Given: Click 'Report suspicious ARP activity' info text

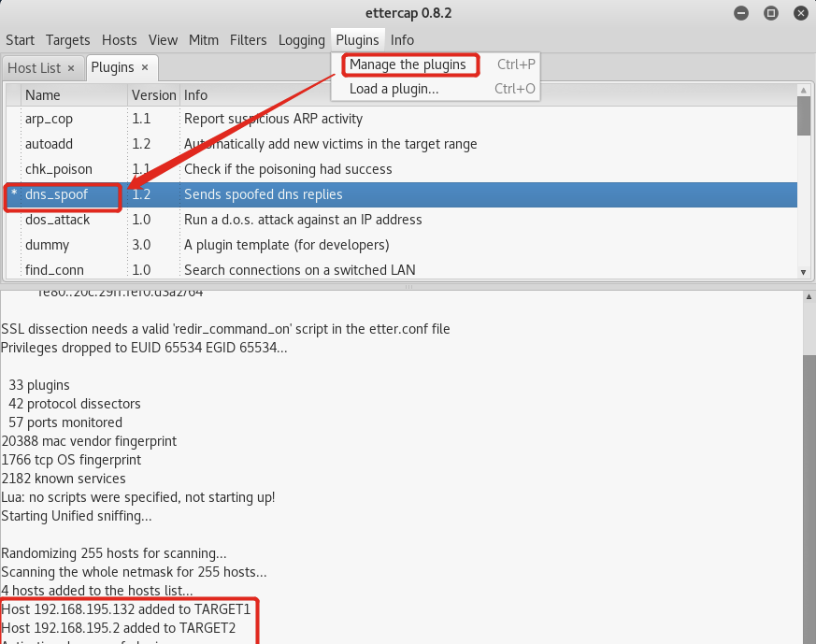Looking at the screenshot, I should pos(273,119).
